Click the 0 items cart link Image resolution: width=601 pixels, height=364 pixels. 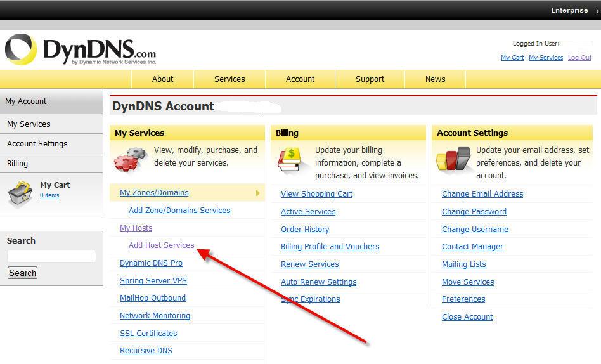[x=49, y=195]
